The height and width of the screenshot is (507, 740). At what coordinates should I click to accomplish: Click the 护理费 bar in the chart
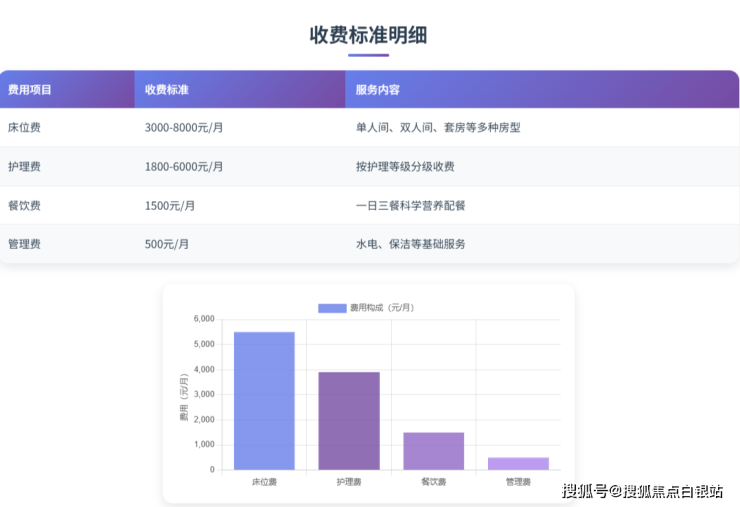pyautogui.click(x=349, y=420)
